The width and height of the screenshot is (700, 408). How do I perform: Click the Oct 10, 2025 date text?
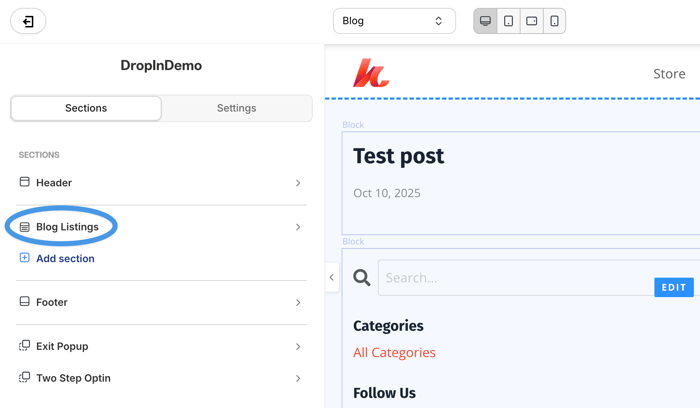pos(387,193)
